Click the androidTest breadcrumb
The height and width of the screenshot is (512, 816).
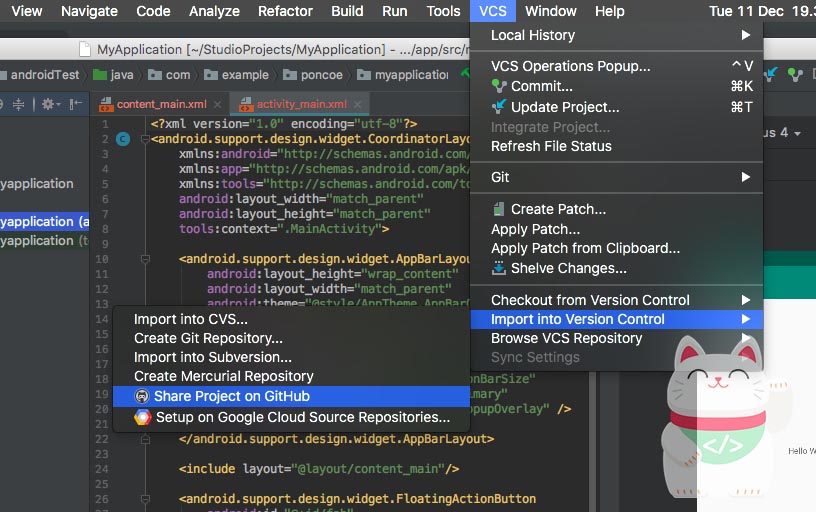41,75
